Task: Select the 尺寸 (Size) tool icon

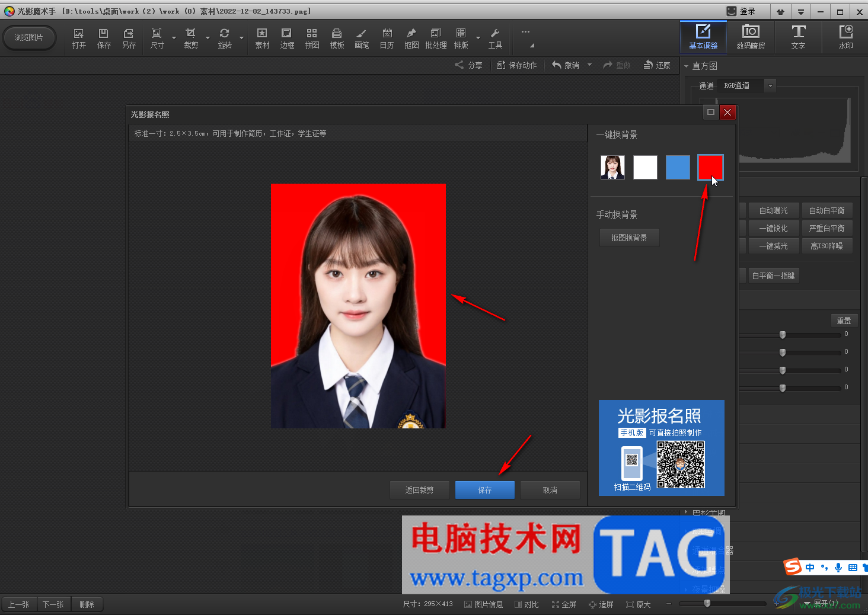Action: [157, 39]
